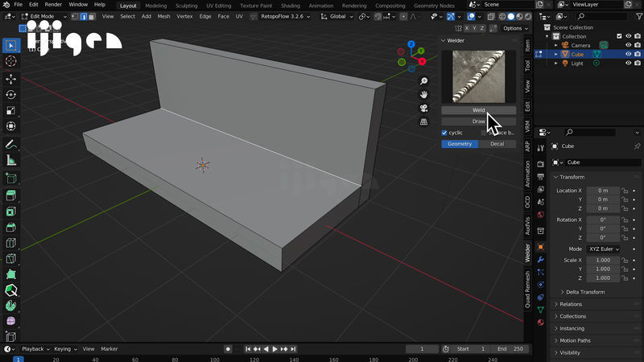The image size is (644, 362).
Task: Select the Loop Cut tool
Action: click(x=11, y=243)
